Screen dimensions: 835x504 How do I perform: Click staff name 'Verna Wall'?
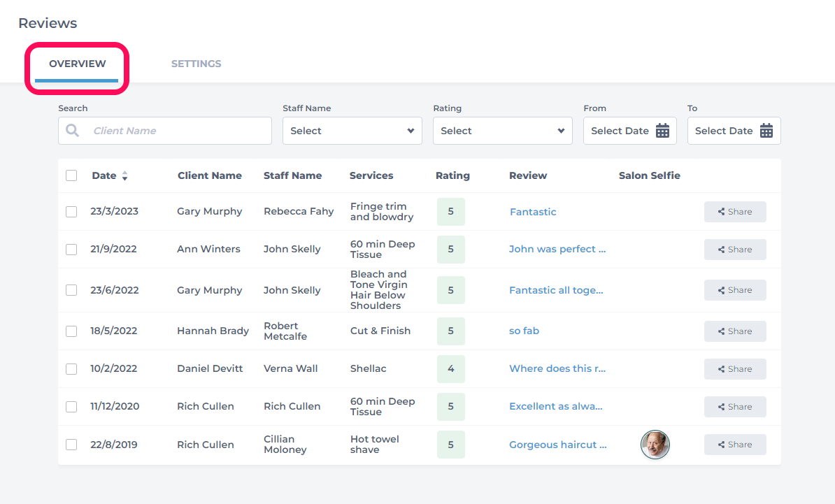click(x=291, y=368)
